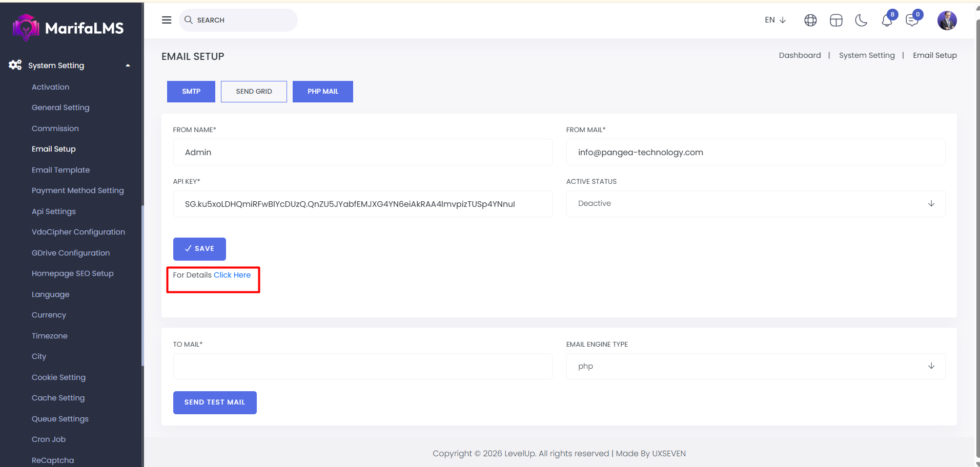Expand the Active Status dropdown
Screen dimensions: 980x467
click(x=755, y=204)
